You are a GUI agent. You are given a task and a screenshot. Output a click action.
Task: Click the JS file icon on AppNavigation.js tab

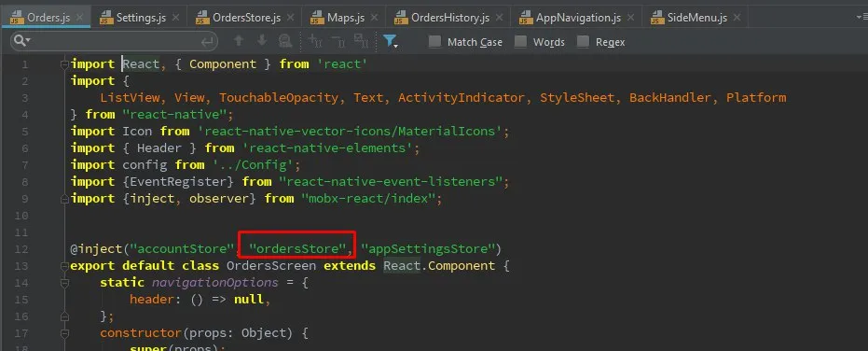pyautogui.click(x=527, y=18)
